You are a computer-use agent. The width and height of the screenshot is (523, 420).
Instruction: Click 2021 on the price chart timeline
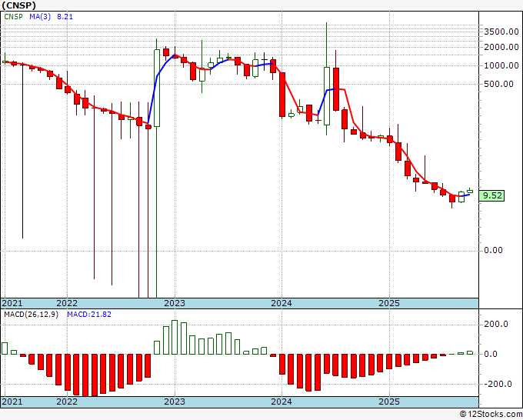12,303
